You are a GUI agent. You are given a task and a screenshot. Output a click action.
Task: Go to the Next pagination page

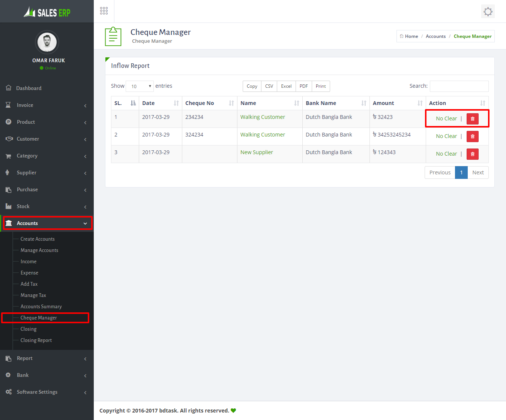(477, 172)
